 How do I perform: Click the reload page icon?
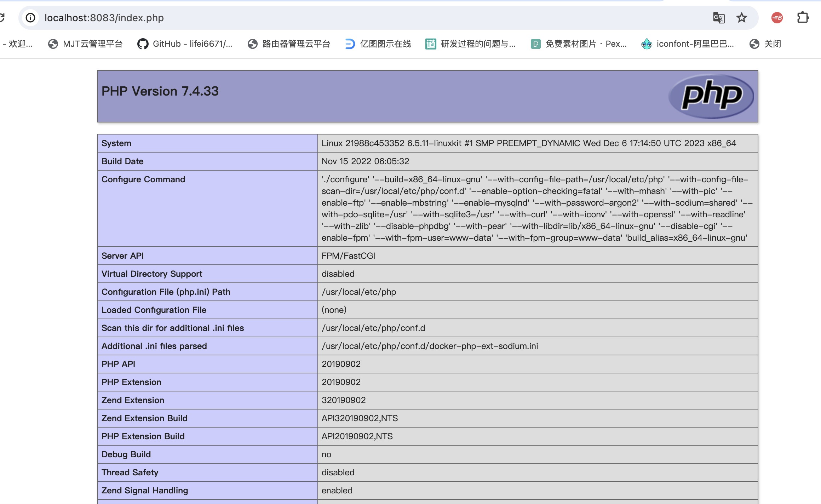coord(2,17)
